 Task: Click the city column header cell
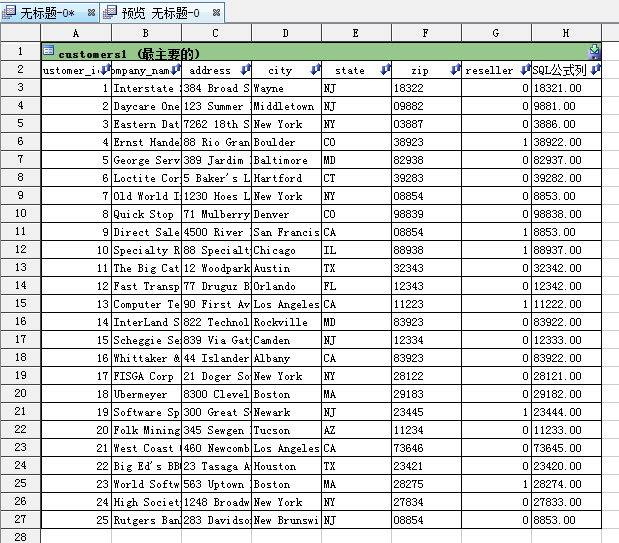286,70
